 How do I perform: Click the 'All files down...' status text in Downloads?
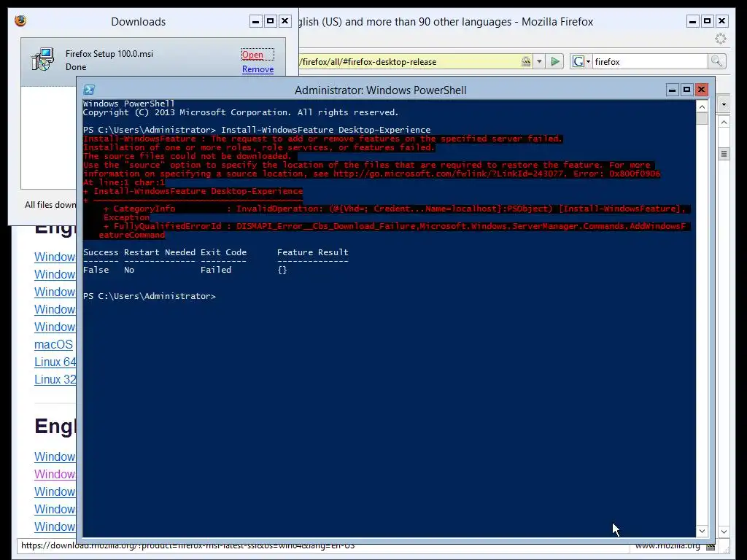point(50,205)
